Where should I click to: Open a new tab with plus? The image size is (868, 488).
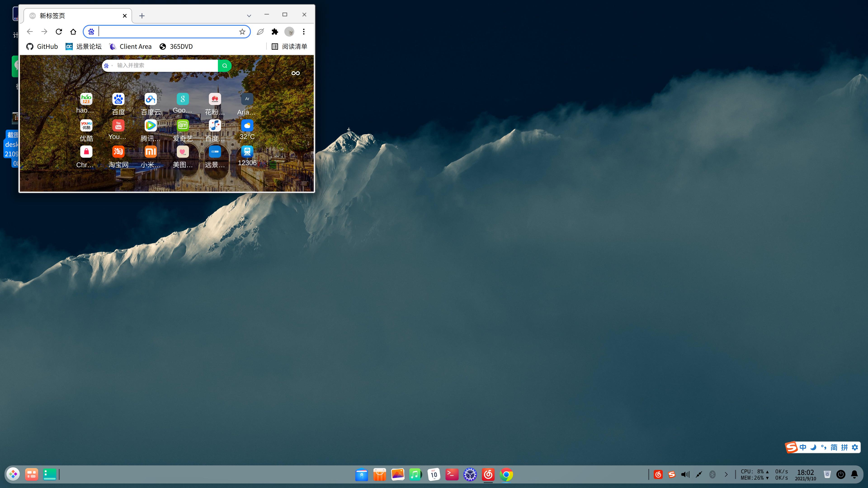(142, 16)
